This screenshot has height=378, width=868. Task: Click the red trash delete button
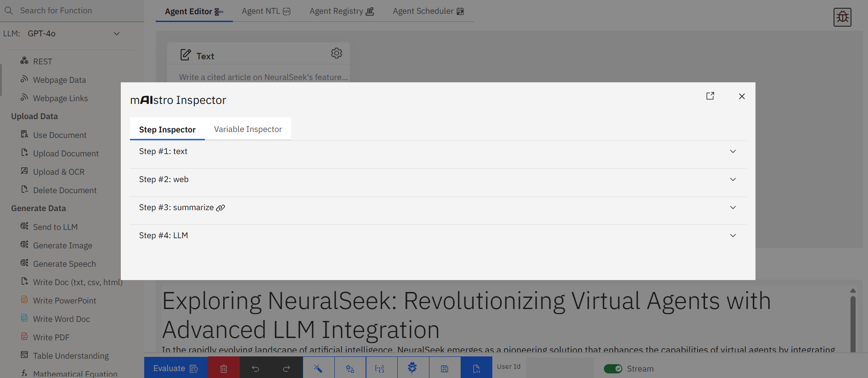tap(224, 368)
